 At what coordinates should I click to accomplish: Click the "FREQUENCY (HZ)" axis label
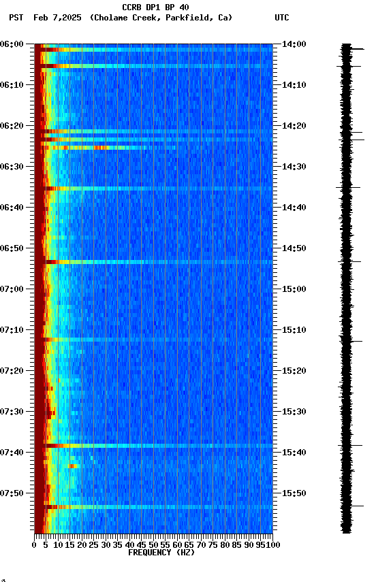pyautogui.click(x=161, y=553)
